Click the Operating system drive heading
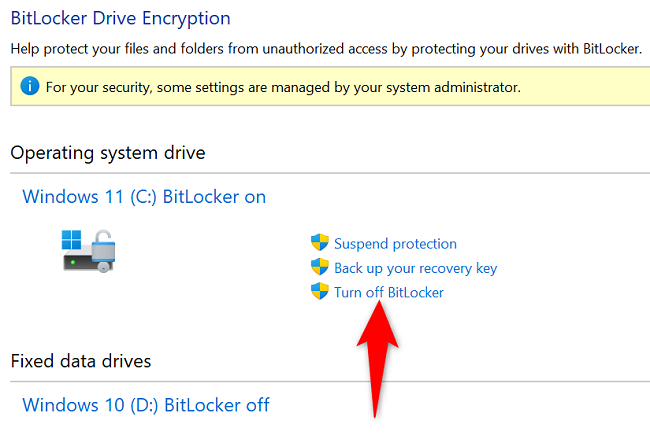This screenshot has height=435, width=650. (x=108, y=152)
